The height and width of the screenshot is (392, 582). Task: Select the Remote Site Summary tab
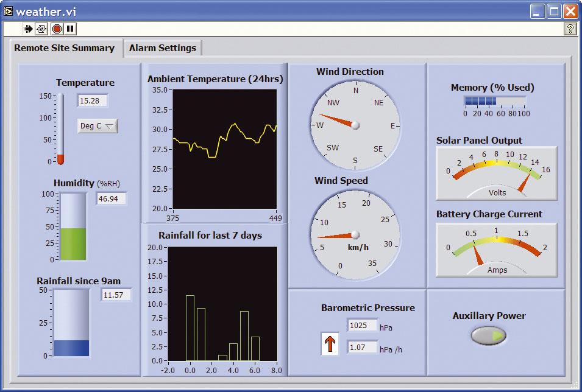pyautogui.click(x=64, y=48)
